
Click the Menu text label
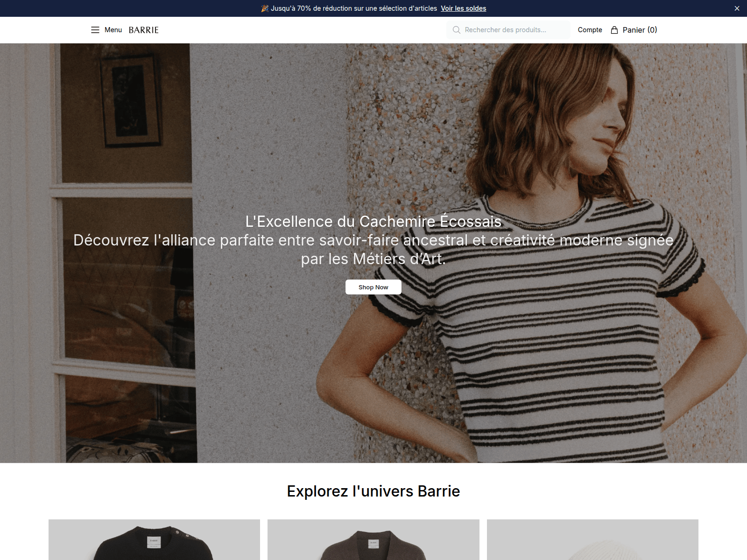pyautogui.click(x=113, y=30)
